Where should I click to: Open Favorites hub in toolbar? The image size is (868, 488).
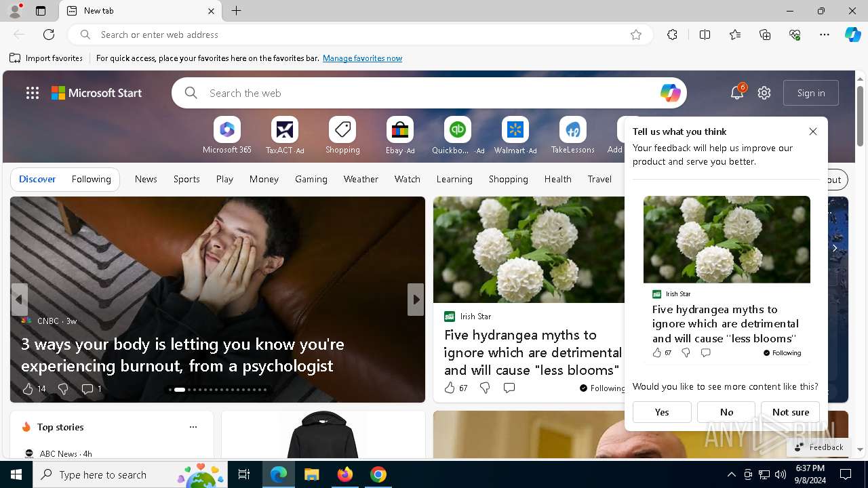pyautogui.click(x=735, y=35)
